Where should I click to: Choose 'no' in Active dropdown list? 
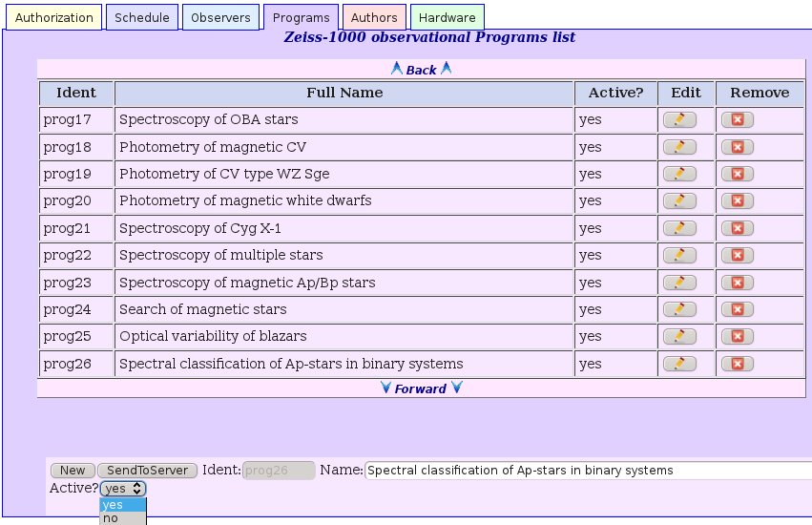123,518
